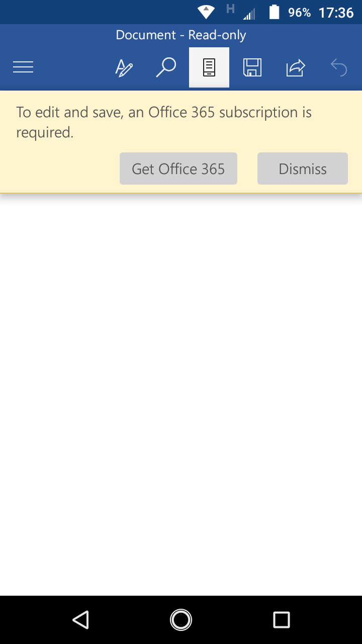The height and width of the screenshot is (644, 362).
Task: Tap the undo arrow
Action: coord(339,67)
